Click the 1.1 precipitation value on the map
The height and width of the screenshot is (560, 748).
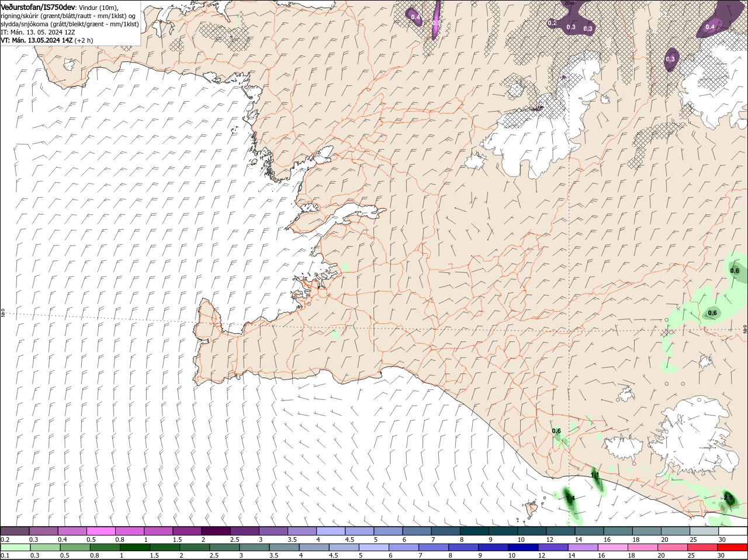tap(595, 475)
